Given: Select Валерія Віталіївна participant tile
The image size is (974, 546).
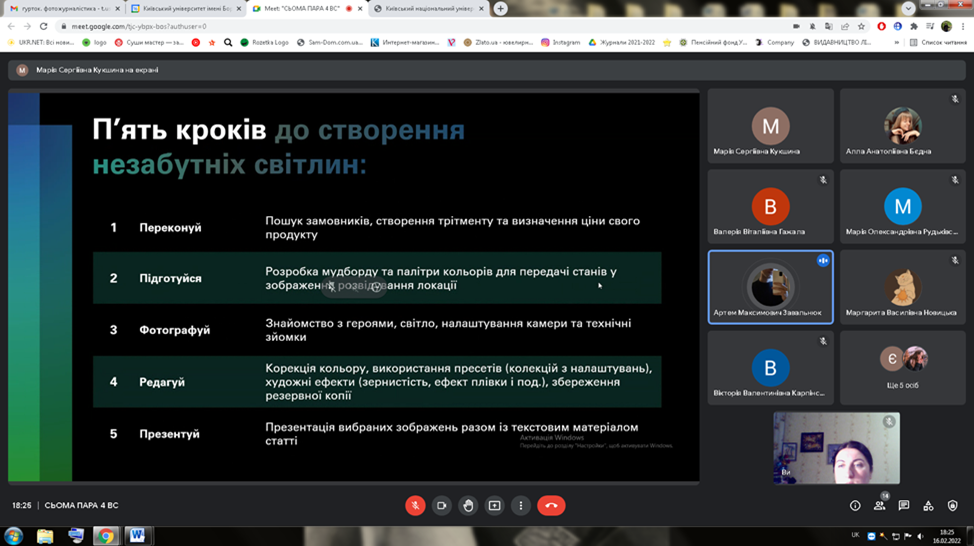Looking at the screenshot, I should (x=770, y=206).
